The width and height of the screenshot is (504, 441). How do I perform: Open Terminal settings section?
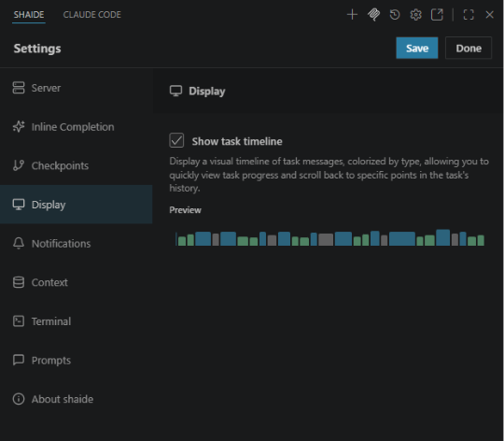pos(77,321)
